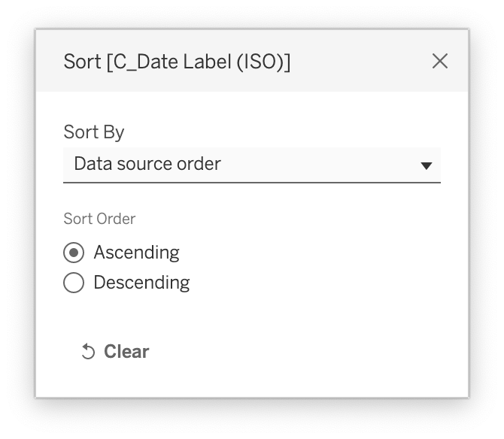Image resolution: width=504 pixels, height=439 pixels.
Task: Select the Ascending radio button circle
Action: (x=74, y=253)
